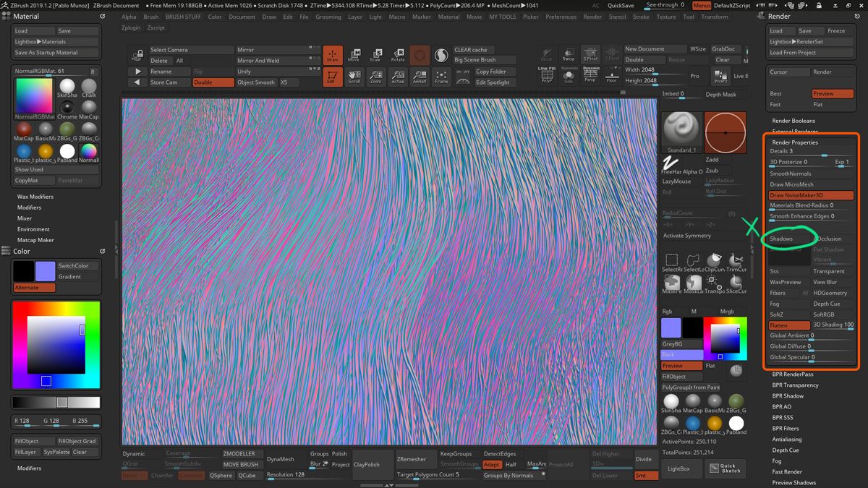Open the Standard brush thumbnail
Viewport: 868px width, 488px height.
point(681,133)
